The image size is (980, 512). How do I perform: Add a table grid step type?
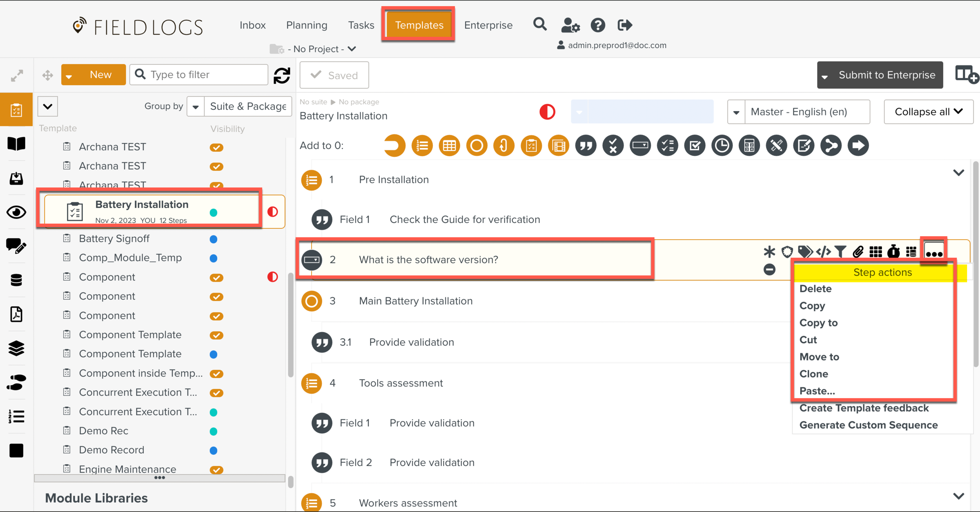[449, 146]
